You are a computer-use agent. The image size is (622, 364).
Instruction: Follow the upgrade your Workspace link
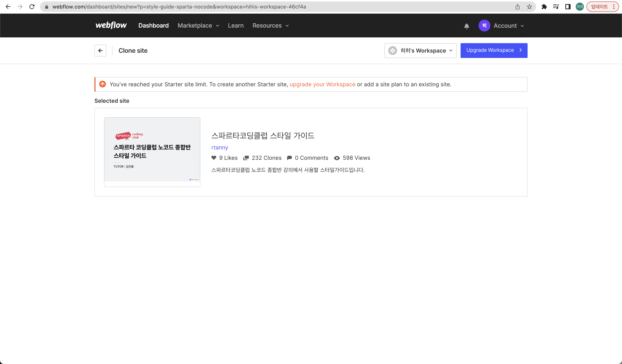pos(322,84)
